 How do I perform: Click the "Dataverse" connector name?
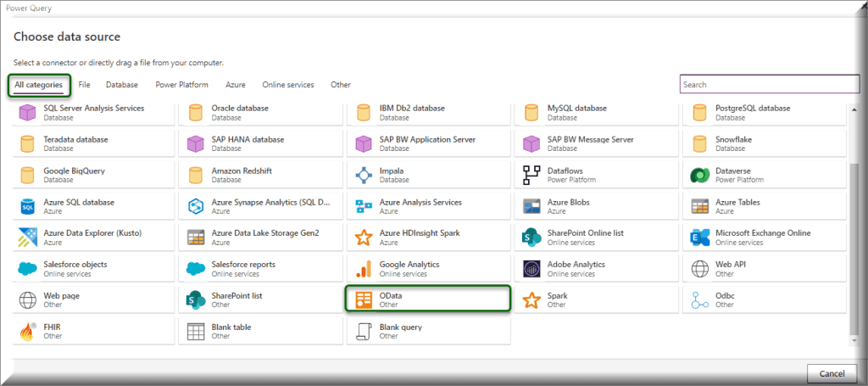[x=733, y=171]
